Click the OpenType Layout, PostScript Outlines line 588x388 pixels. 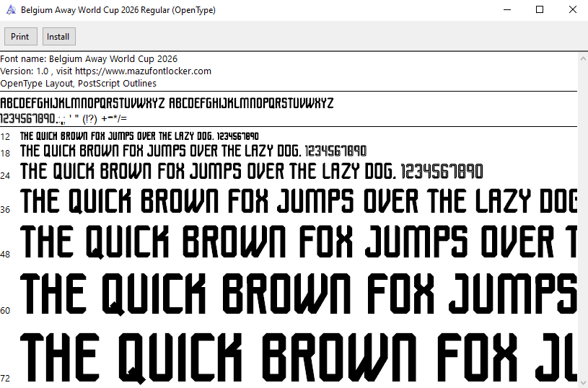78,83
